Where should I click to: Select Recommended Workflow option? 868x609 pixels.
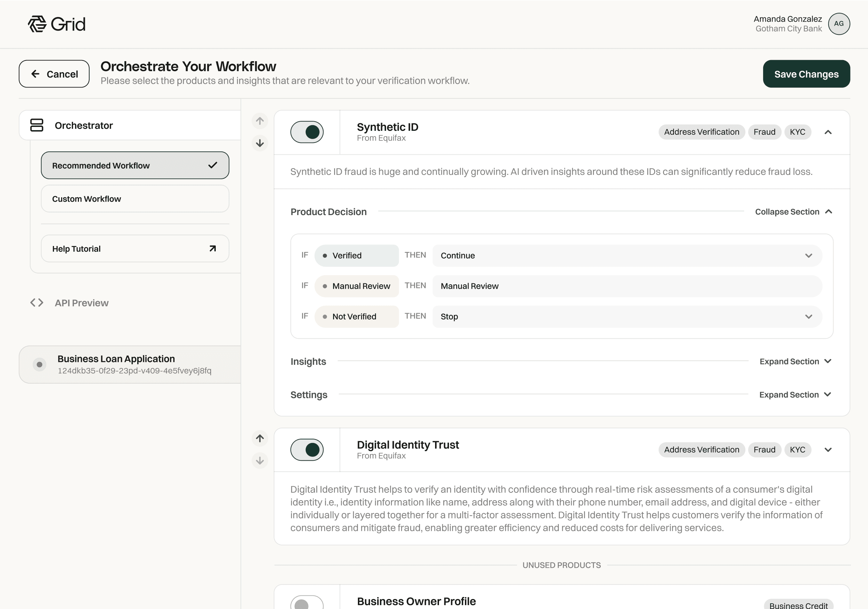click(x=135, y=166)
